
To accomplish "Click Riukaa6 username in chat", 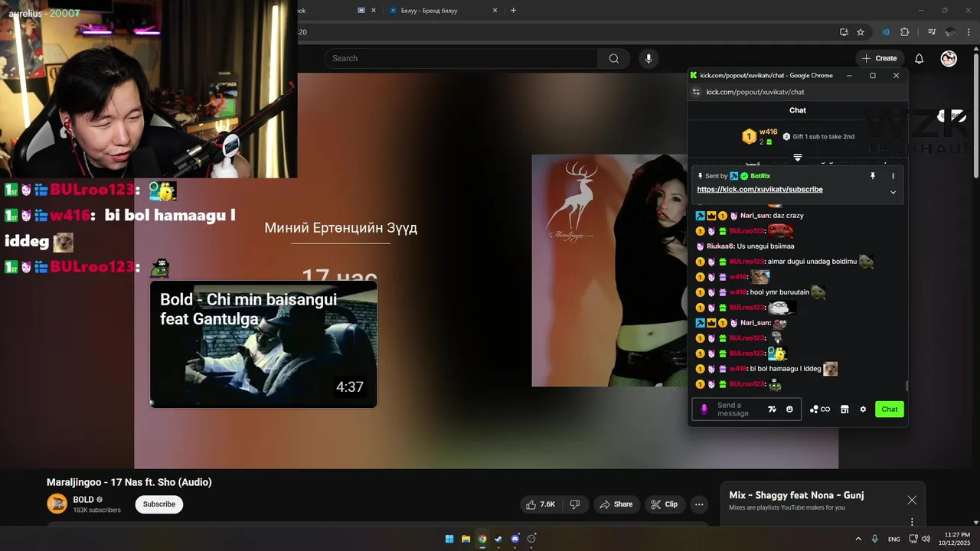I will click(x=720, y=246).
